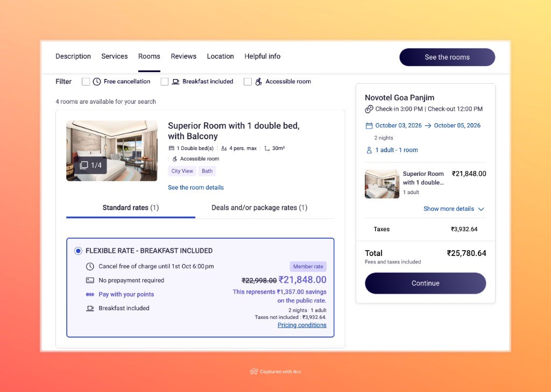The width and height of the screenshot is (551, 392).
Task: Click the clock icon beside Free cancellation
Action: 97,82
